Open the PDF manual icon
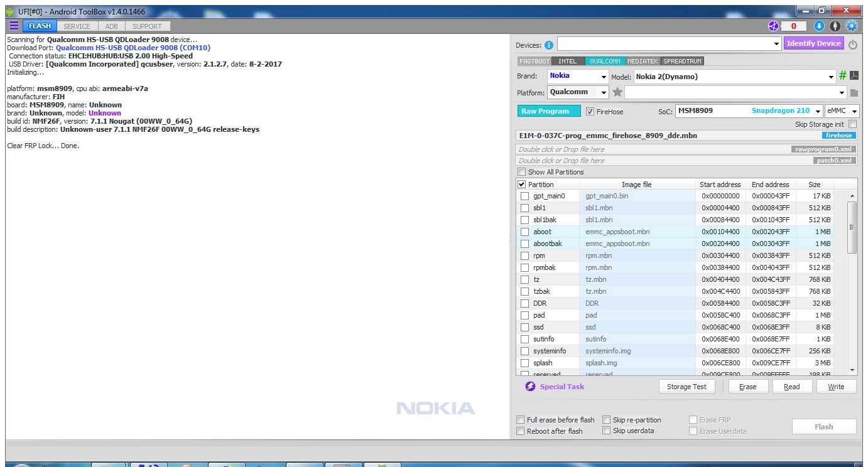868x467 pixels. pyautogui.click(x=854, y=75)
